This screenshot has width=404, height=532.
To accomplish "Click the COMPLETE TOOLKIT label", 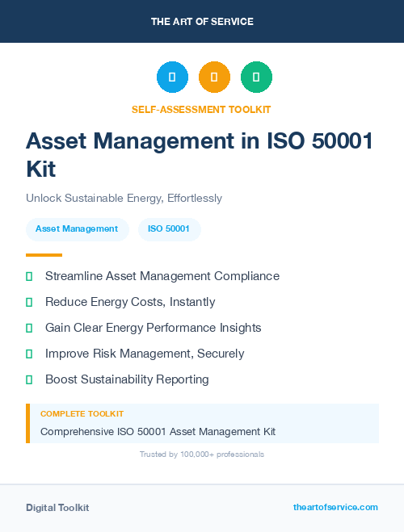I will pyautogui.click(x=82, y=414).
